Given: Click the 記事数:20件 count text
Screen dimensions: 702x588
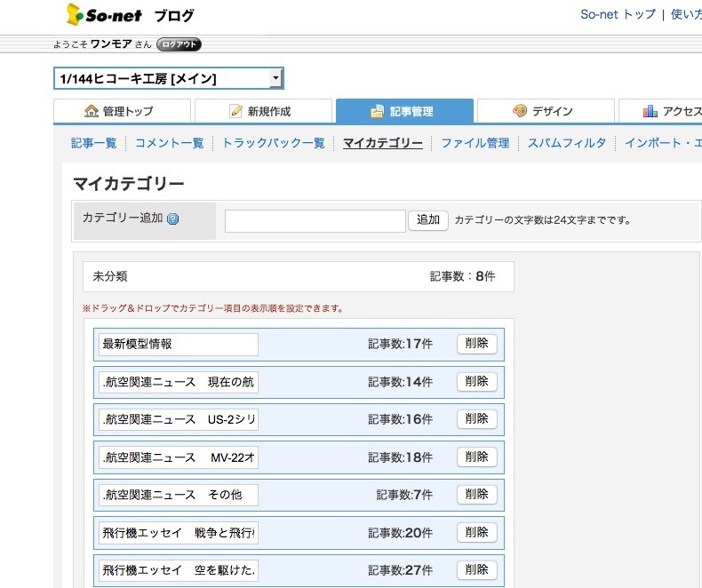Looking at the screenshot, I should pyautogui.click(x=400, y=533).
